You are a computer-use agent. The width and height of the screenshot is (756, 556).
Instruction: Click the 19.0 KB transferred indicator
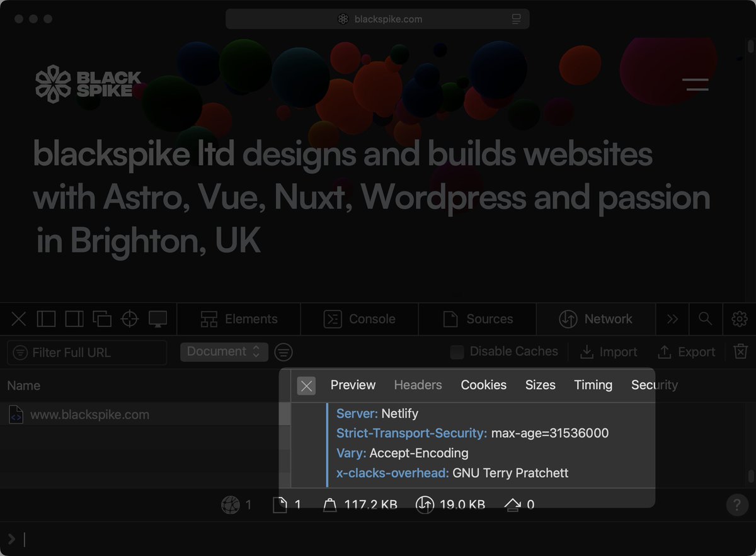coord(450,504)
